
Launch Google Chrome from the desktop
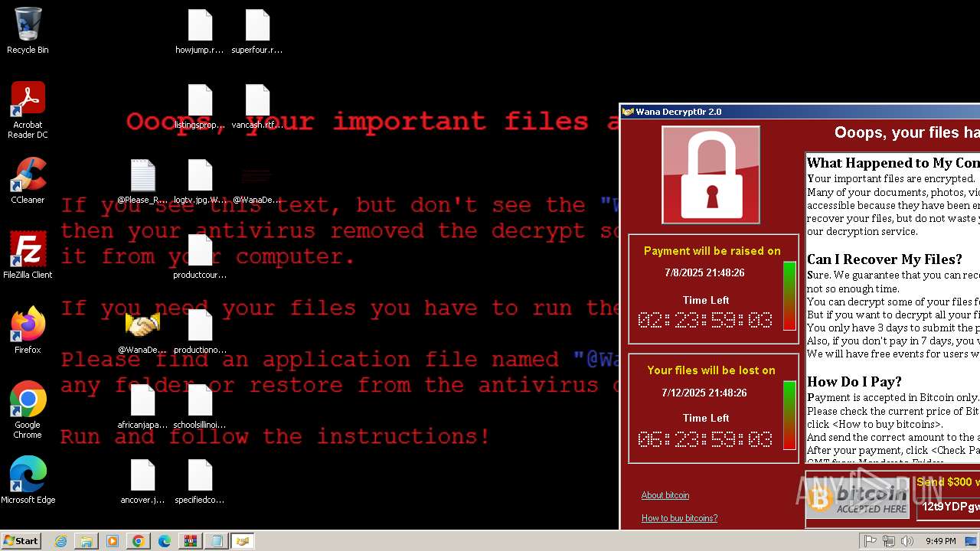pos(28,410)
